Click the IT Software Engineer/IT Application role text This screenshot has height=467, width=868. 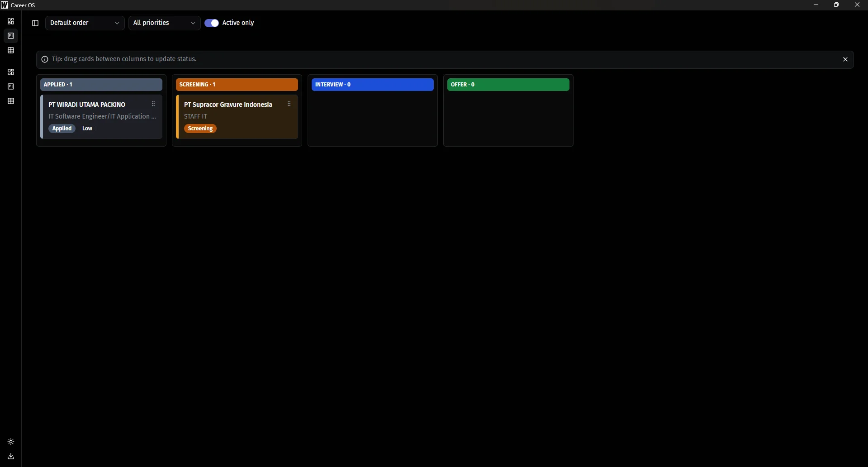click(x=102, y=116)
